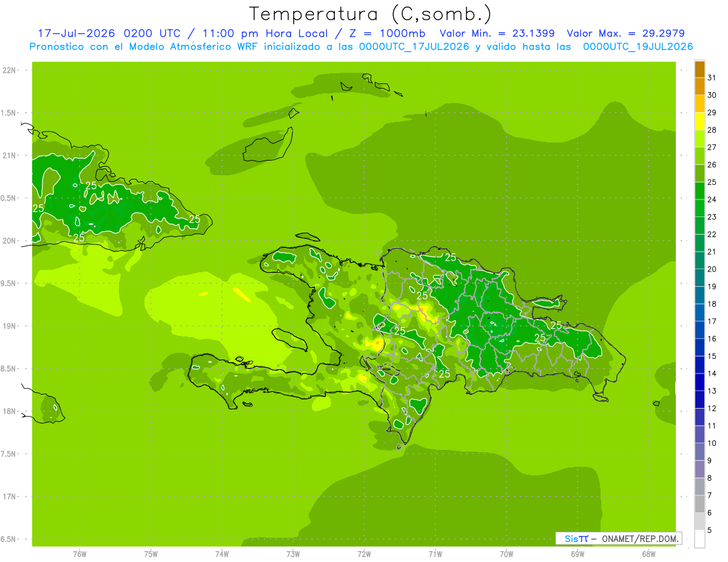This screenshot has height=562, width=728.
Task: Click the '69W' longitude axis label
Action: click(x=578, y=554)
